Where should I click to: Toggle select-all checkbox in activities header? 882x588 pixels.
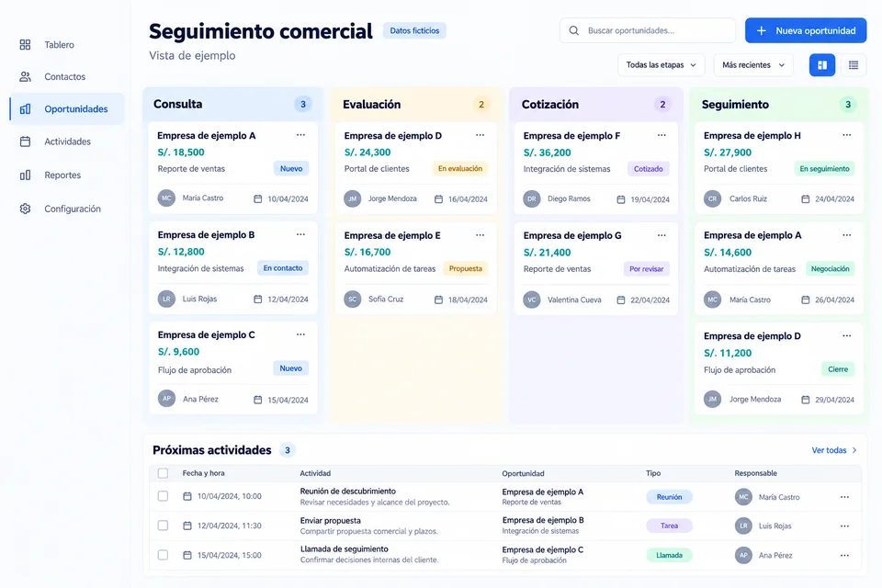[x=163, y=473]
